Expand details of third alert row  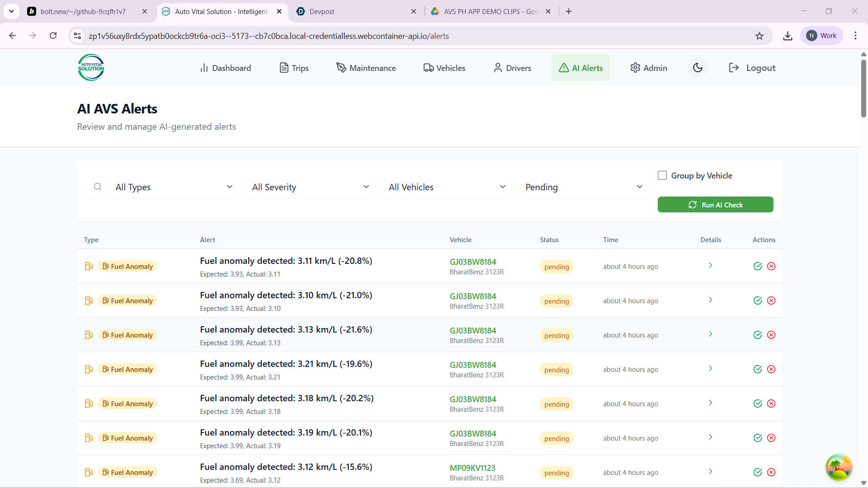pos(710,334)
